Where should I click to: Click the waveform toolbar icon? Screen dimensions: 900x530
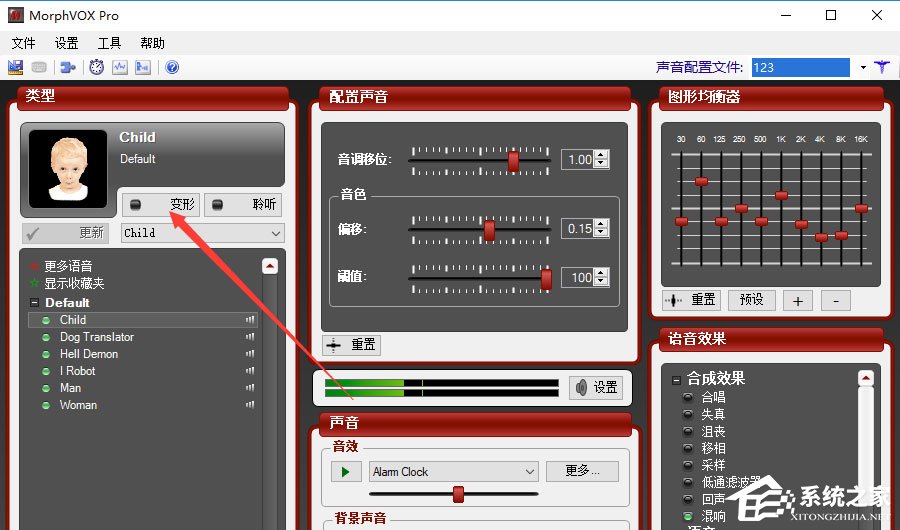click(x=119, y=67)
